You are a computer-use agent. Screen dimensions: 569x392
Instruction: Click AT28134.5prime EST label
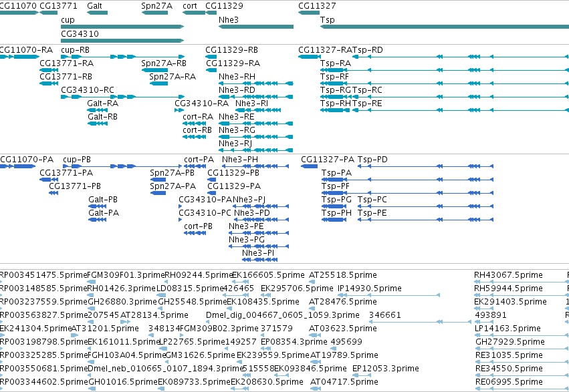(154, 315)
